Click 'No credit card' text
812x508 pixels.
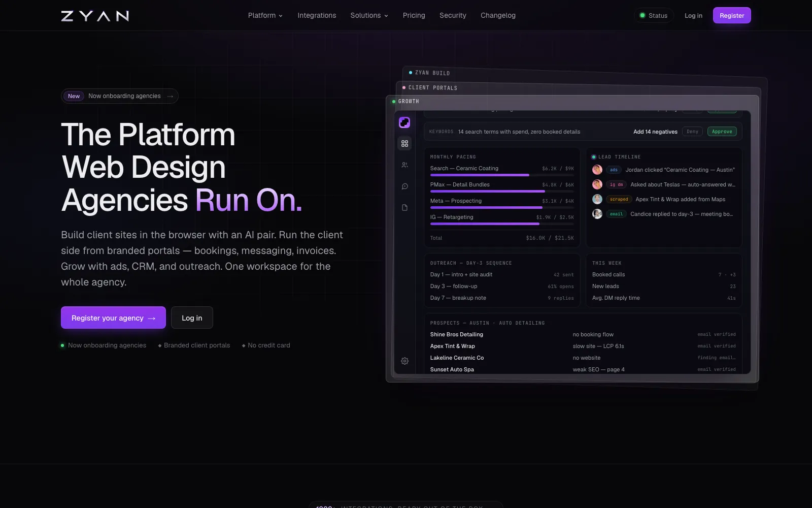coord(269,345)
